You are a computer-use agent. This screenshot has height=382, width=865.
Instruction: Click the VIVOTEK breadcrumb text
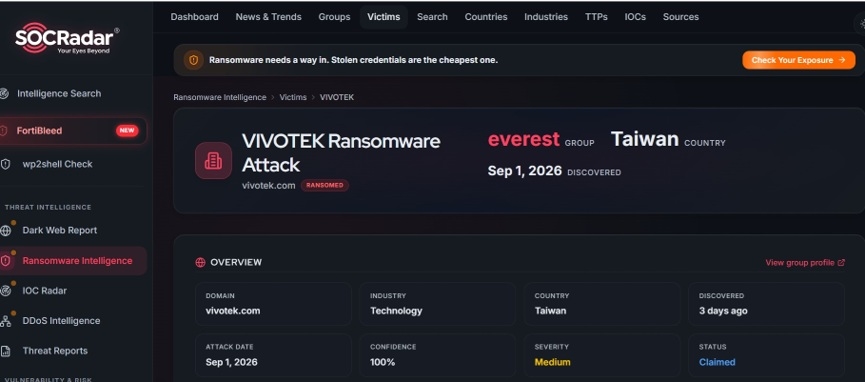(x=337, y=97)
